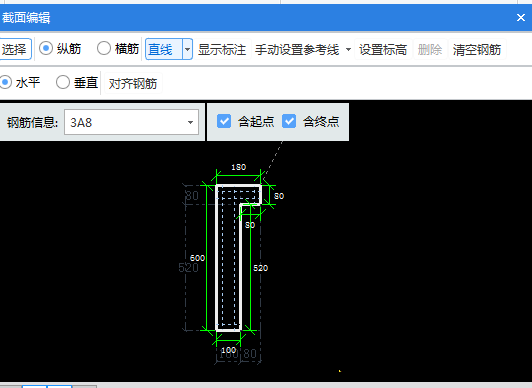The width and height of the screenshot is (532, 388).
Task: Click 显示标注 button
Action: click(x=222, y=50)
